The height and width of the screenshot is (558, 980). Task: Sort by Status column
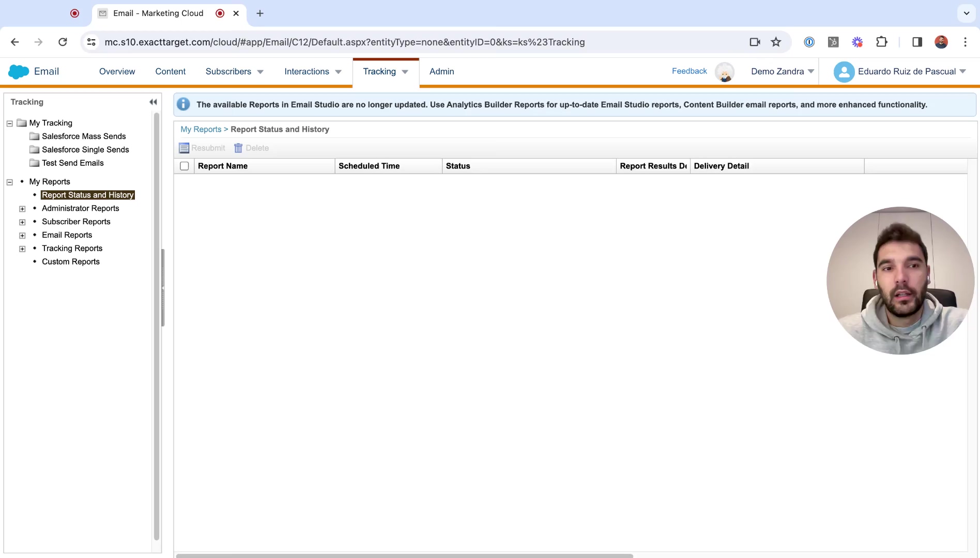pyautogui.click(x=529, y=166)
